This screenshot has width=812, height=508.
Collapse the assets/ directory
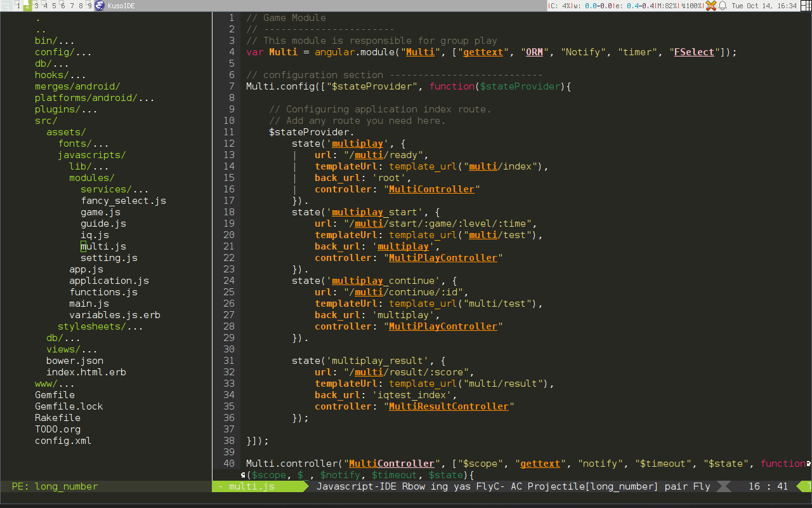click(66, 132)
